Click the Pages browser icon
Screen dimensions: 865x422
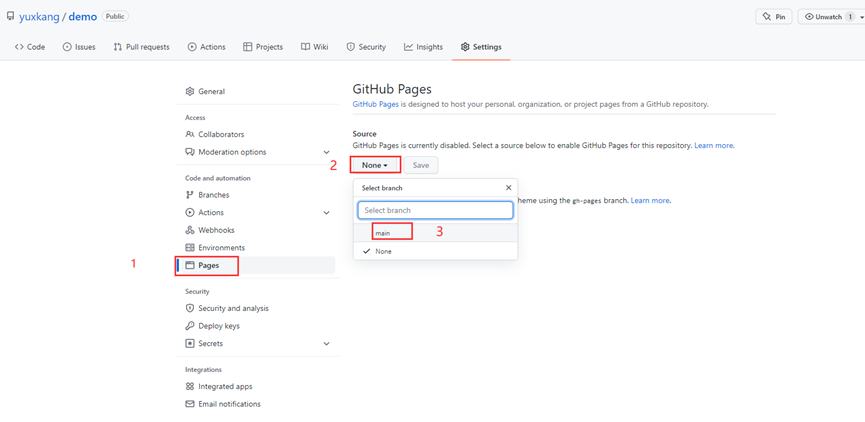point(190,265)
